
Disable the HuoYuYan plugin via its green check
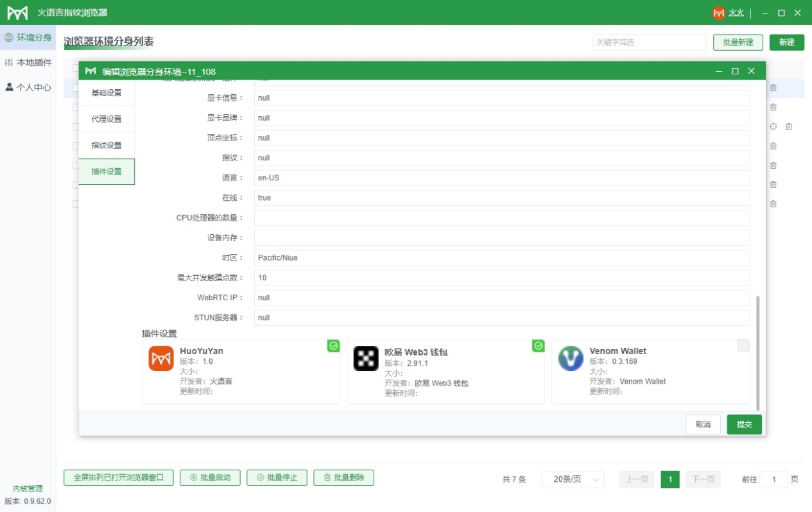(x=333, y=346)
